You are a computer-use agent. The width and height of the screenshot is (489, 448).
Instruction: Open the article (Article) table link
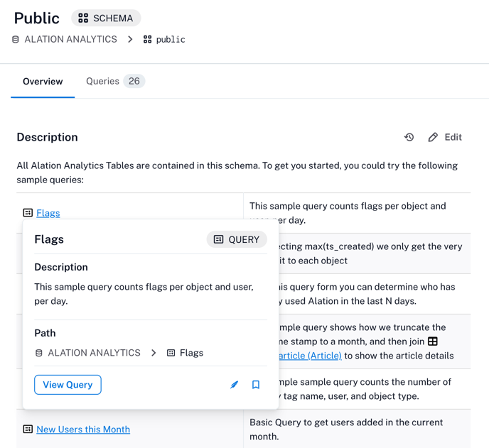click(x=310, y=356)
